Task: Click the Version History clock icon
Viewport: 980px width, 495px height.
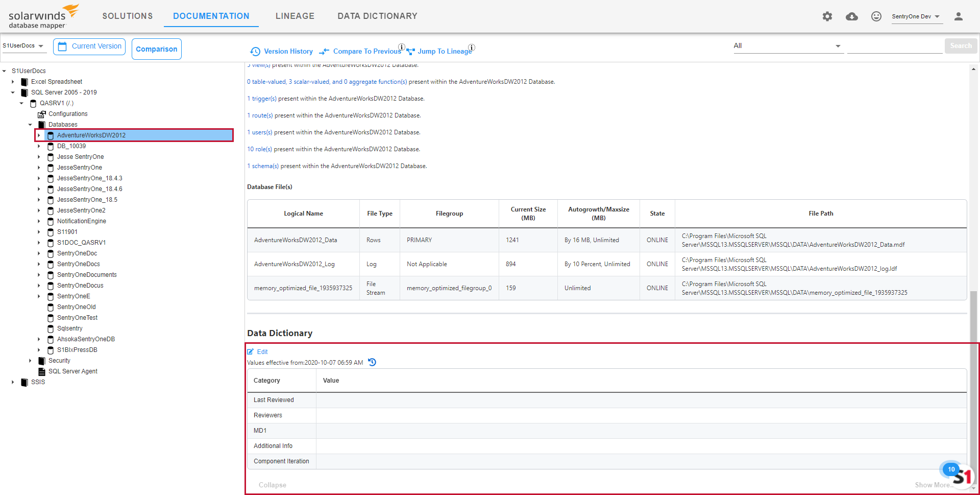Action: pos(255,51)
